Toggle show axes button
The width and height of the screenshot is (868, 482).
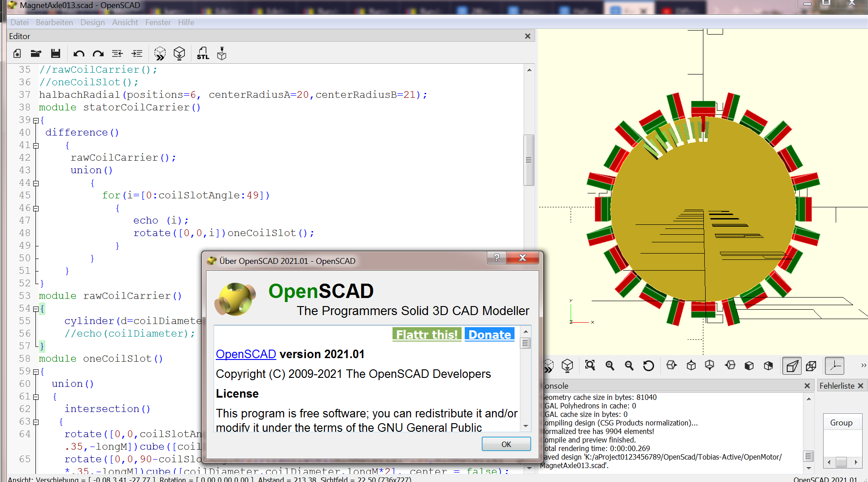835,366
